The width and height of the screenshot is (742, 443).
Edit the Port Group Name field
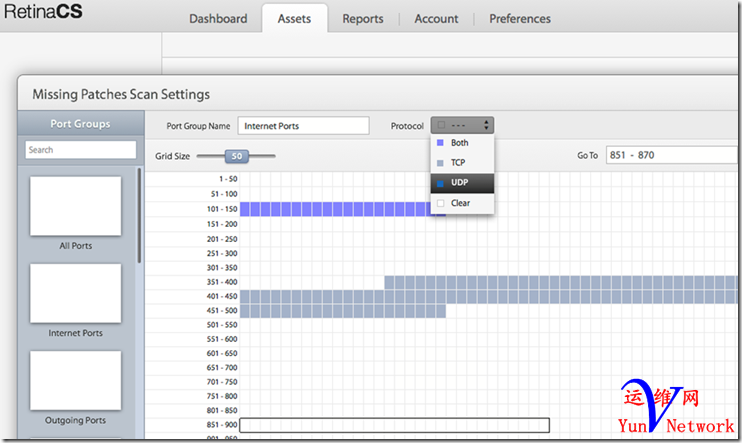[303, 126]
